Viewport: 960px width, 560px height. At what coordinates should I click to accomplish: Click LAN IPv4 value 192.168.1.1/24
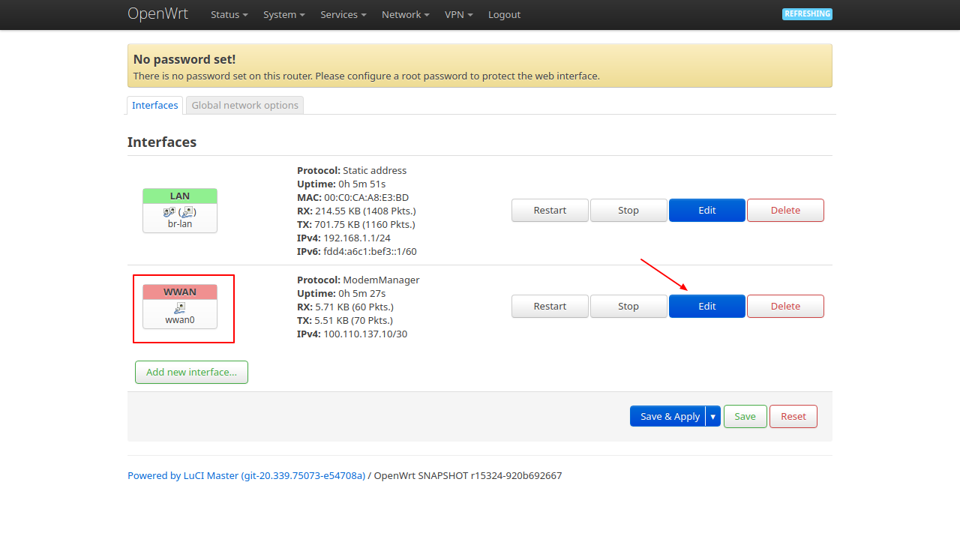357,238
